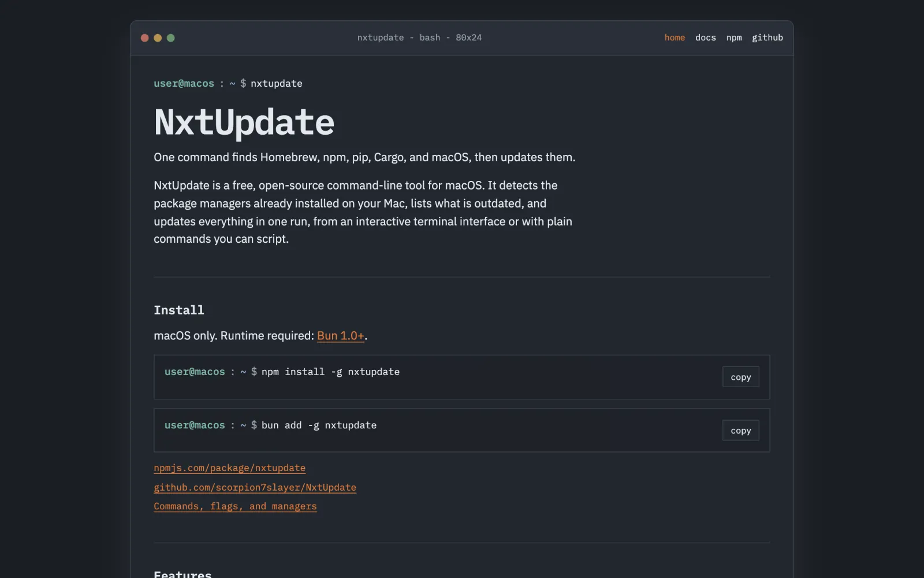Open npmjs.com/package/nxtupdate link
The height and width of the screenshot is (578, 924).
[229, 468]
